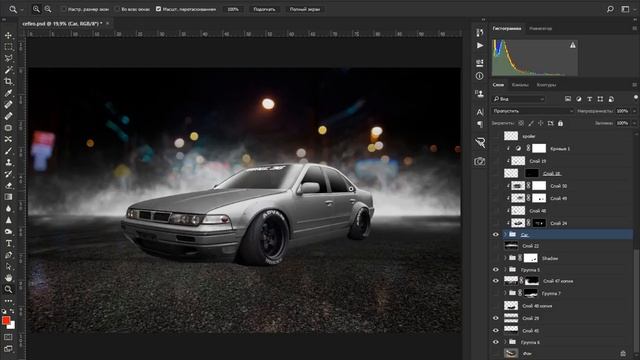Select the Eyedropper tool
Image resolution: width=640 pixels, height=360 pixels.
pyautogui.click(x=8, y=93)
